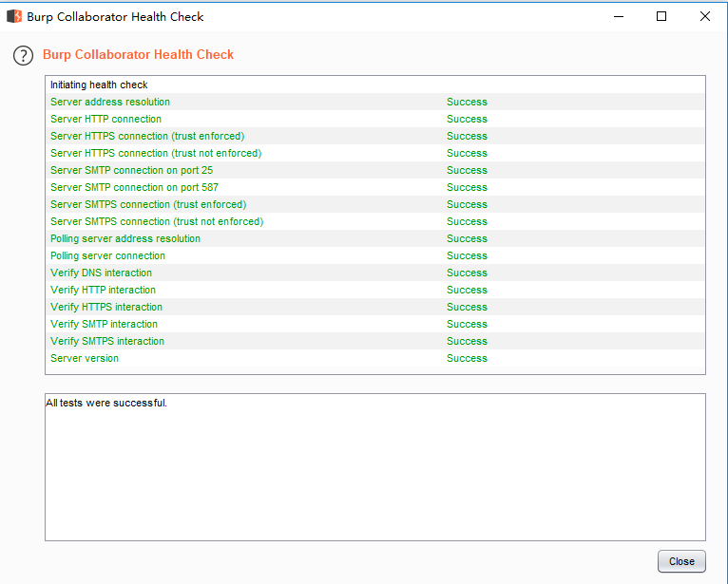Select 'Polling server address resolution' row
Image resolution: width=728 pixels, height=584 pixels.
[x=375, y=238]
